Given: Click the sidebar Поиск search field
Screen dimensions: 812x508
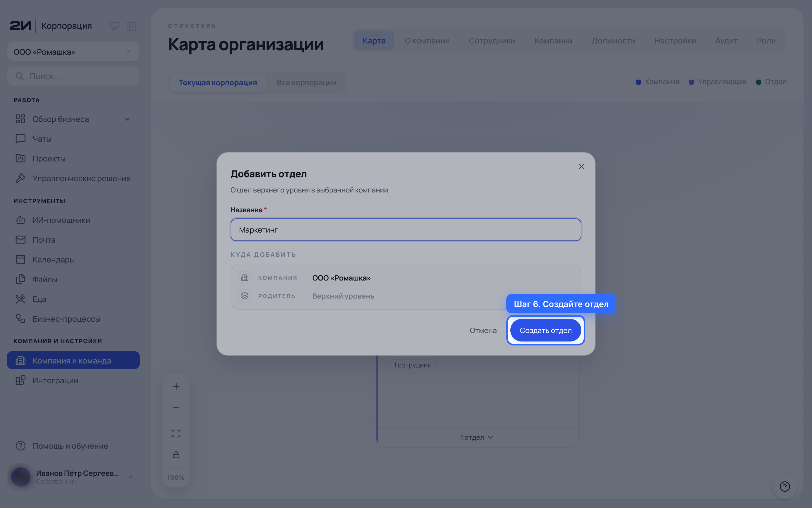Looking at the screenshot, I should [73, 76].
